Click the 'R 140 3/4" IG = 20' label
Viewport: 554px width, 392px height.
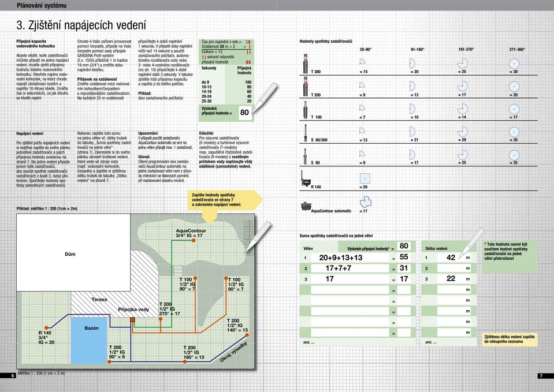click(x=46, y=338)
